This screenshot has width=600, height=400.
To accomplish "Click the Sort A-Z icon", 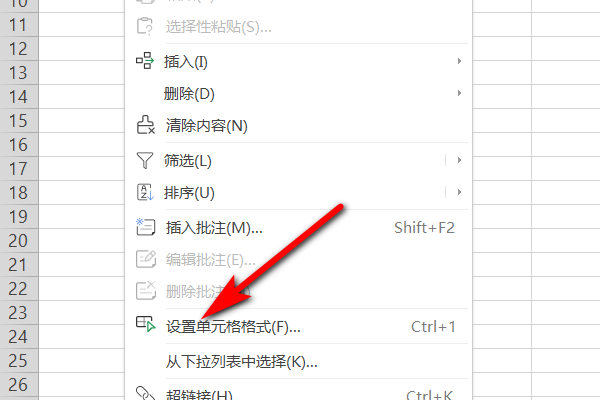I will [145, 192].
